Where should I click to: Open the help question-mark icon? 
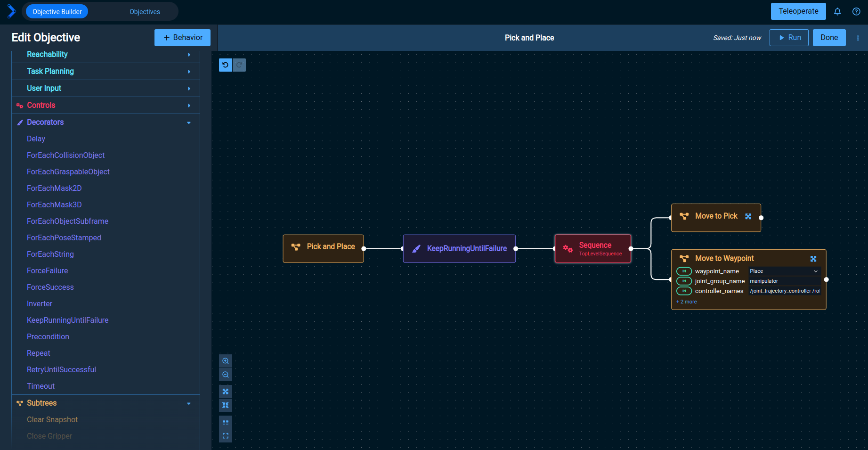(x=856, y=12)
